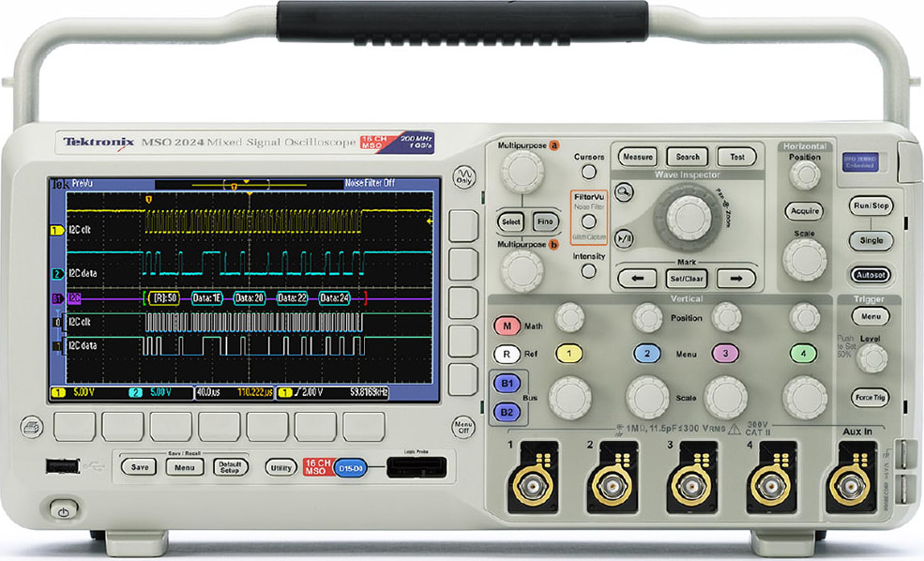Toggle blue channel 2 button

(x=647, y=354)
